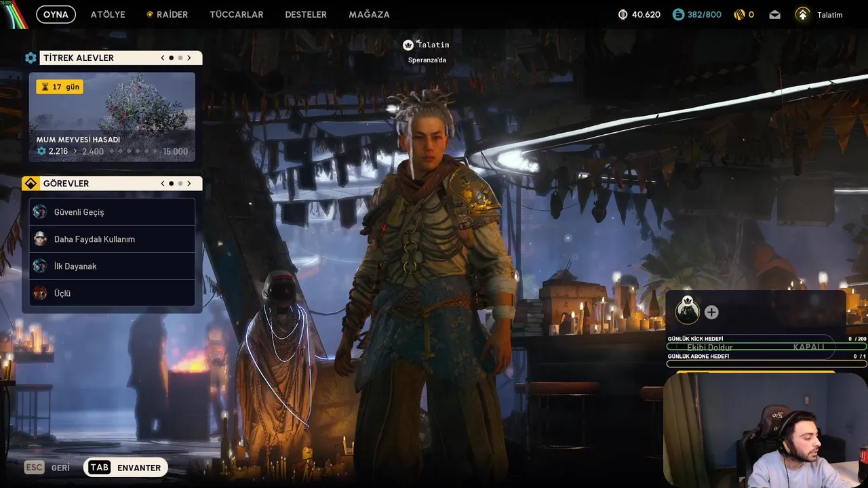
Task: Go to next GÖREVLER page
Action: (189, 184)
